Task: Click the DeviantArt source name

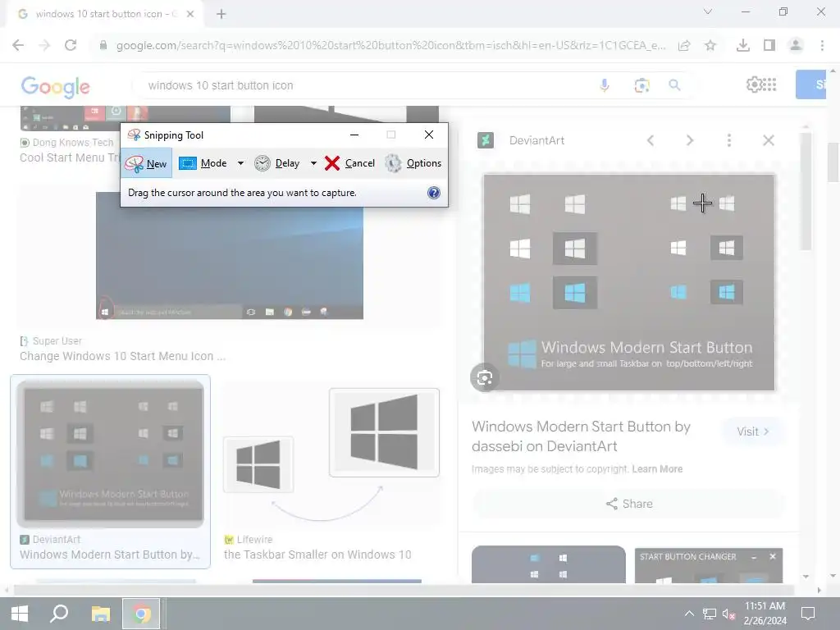Action: [x=536, y=140]
